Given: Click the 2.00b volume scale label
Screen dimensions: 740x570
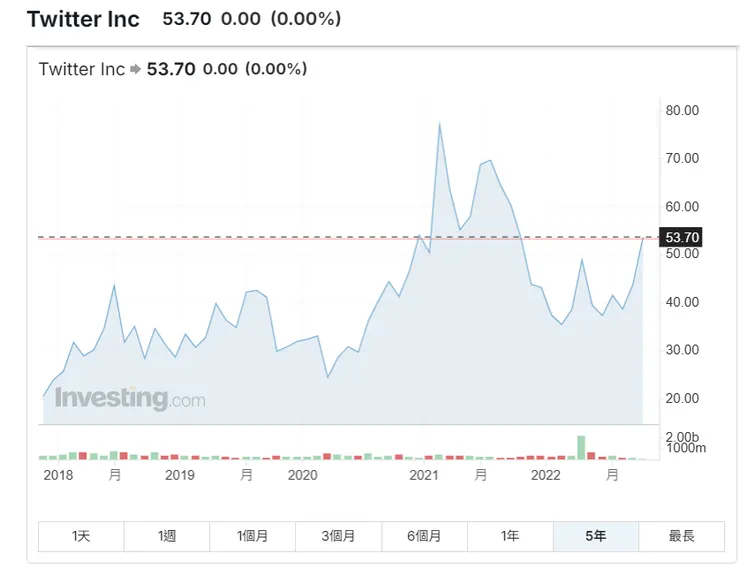Looking at the screenshot, I should 684,437.
